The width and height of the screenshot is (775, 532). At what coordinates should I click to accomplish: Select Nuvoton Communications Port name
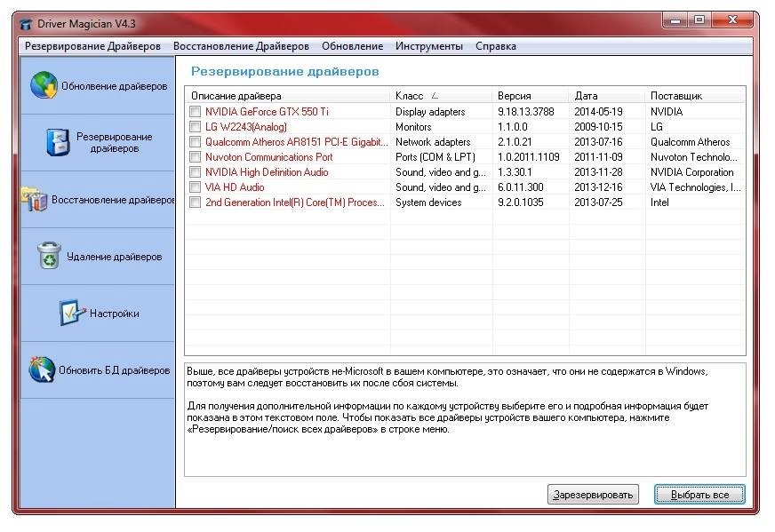(x=269, y=157)
